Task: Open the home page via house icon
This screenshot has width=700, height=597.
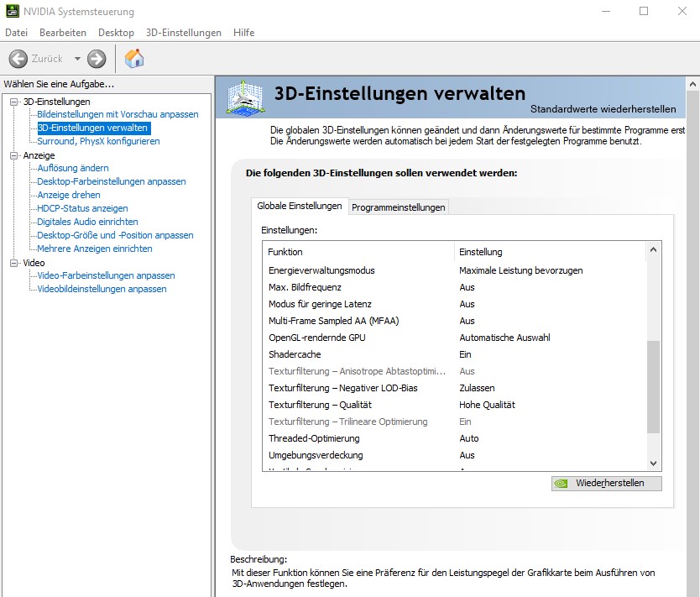Action: pos(134,59)
